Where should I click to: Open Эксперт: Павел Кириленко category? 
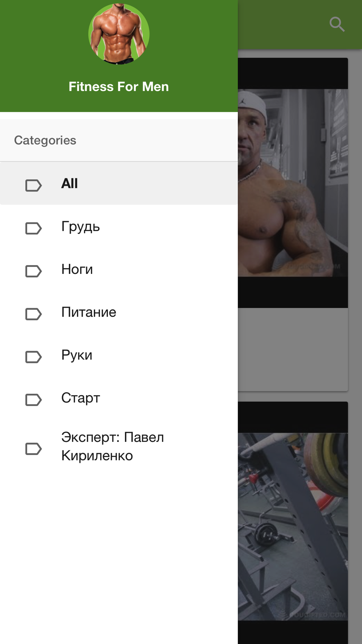click(119, 446)
